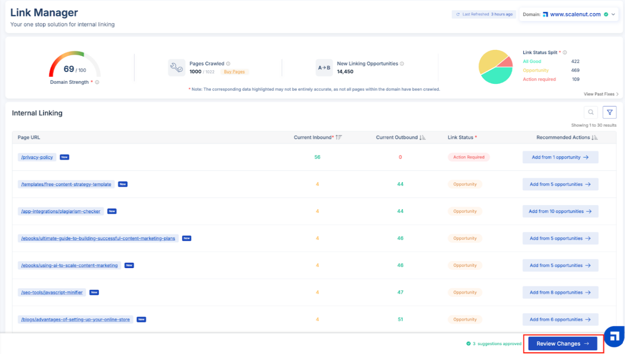Image resolution: width=625 pixels, height=364 pixels.
Task: Click info icon beside Link Status Split
Action: [x=565, y=52]
